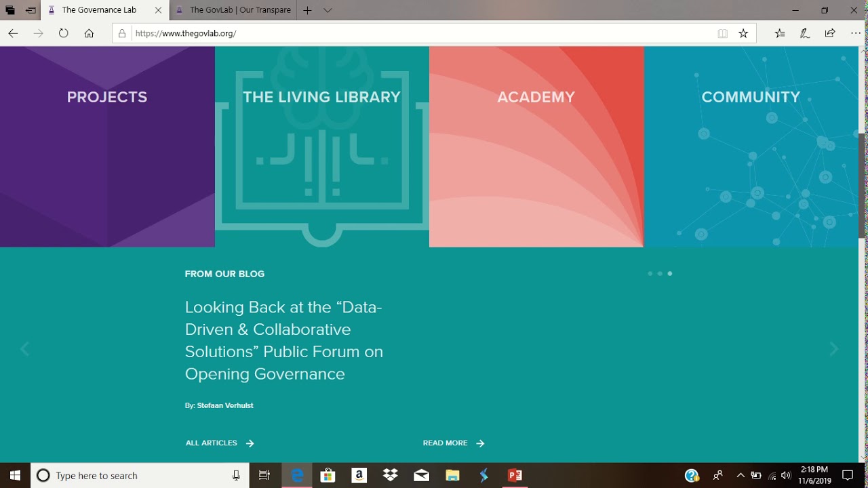The height and width of the screenshot is (488, 868).
Task: Open Microsoft Edge from taskbar
Action: (297, 475)
